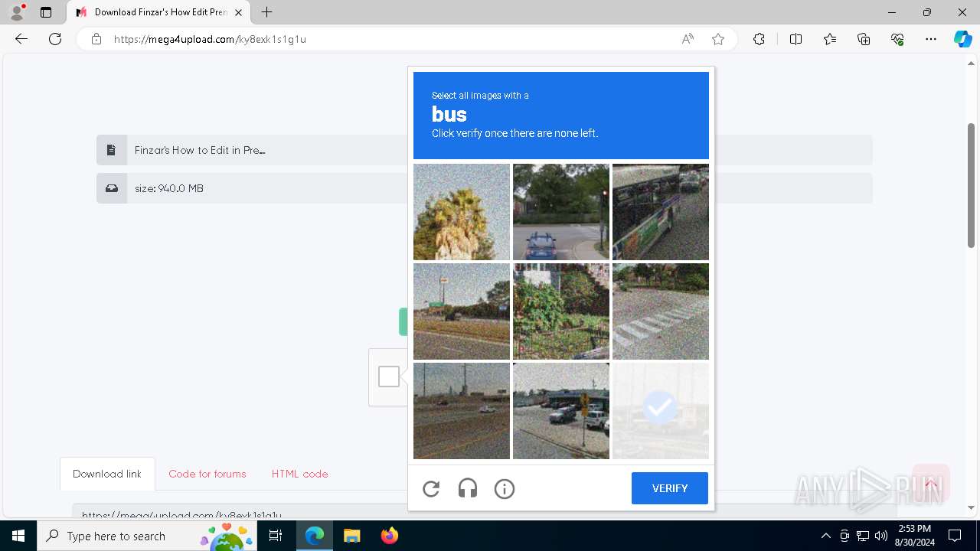Add this page to favorites

point(718,39)
